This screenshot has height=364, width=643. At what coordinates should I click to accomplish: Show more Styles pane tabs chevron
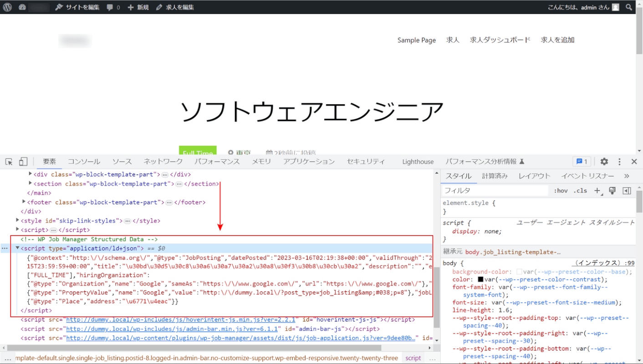(627, 176)
